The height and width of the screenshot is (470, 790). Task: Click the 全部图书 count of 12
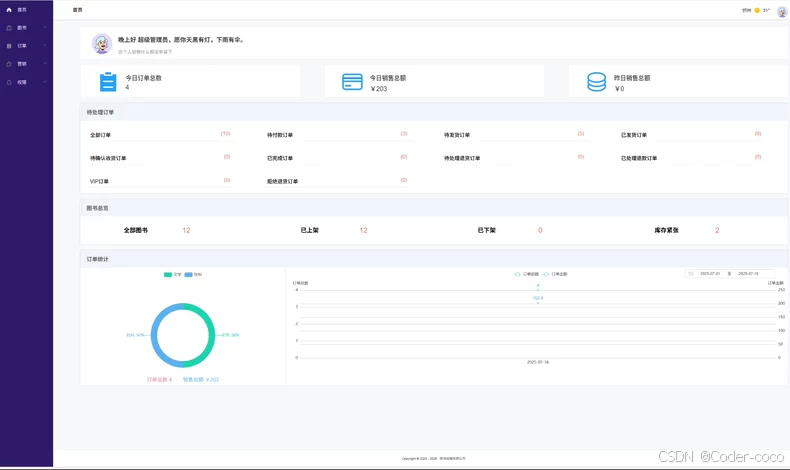[x=186, y=230]
